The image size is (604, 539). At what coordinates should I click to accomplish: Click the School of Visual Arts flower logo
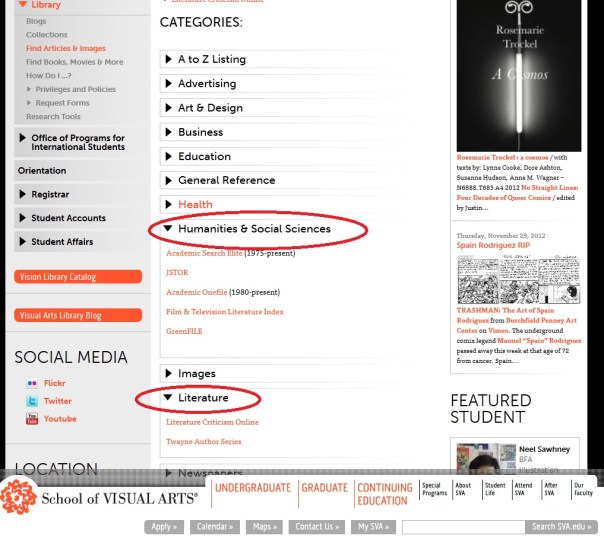(x=18, y=496)
